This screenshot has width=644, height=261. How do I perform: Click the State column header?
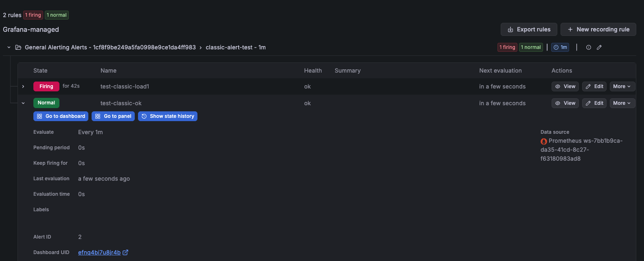(40, 71)
